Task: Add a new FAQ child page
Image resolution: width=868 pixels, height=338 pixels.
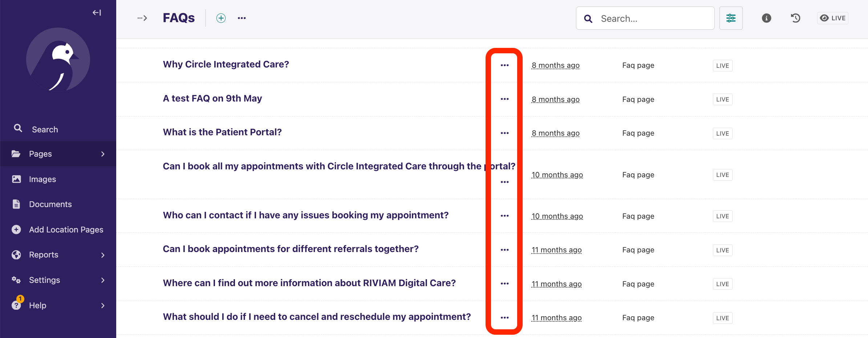Action: (221, 18)
